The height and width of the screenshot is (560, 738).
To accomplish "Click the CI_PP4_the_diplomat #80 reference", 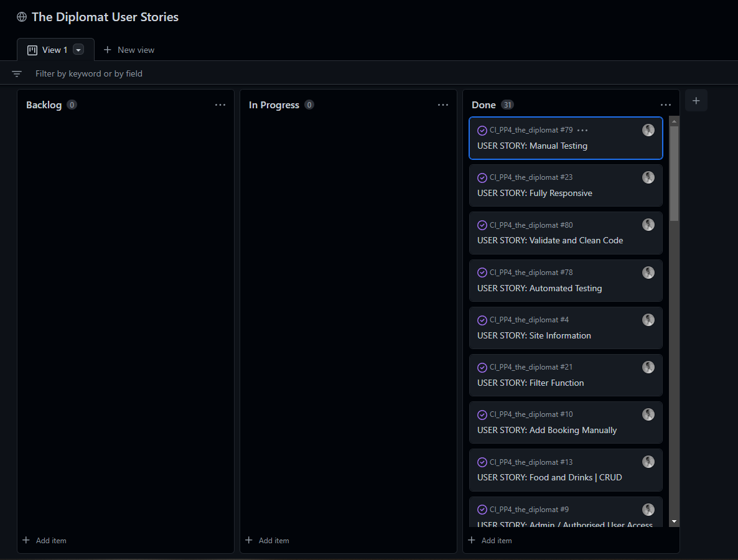I will point(531,225).
